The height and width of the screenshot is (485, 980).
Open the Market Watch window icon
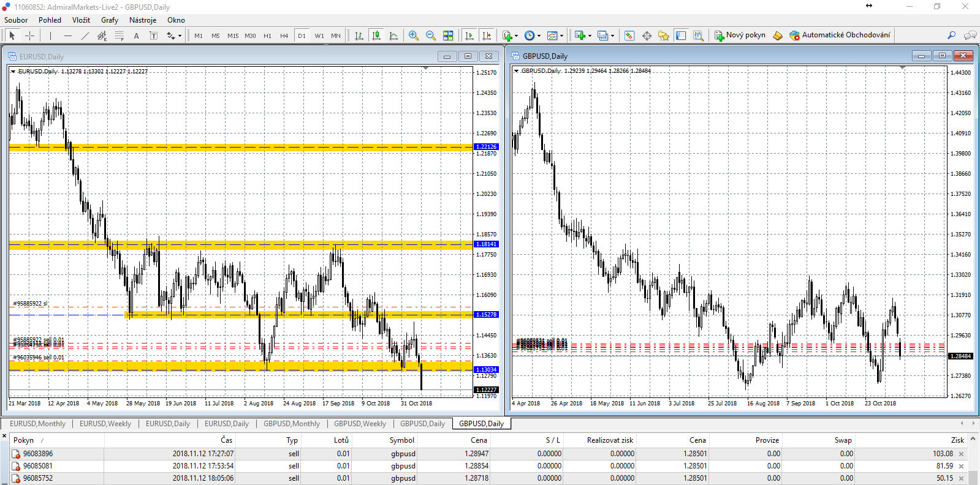pos(629,36)
